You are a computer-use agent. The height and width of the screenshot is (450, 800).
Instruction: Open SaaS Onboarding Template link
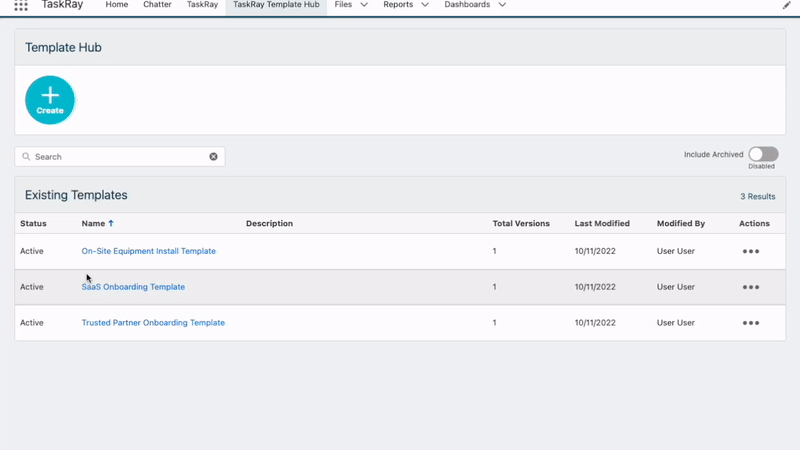click(133, 287)
